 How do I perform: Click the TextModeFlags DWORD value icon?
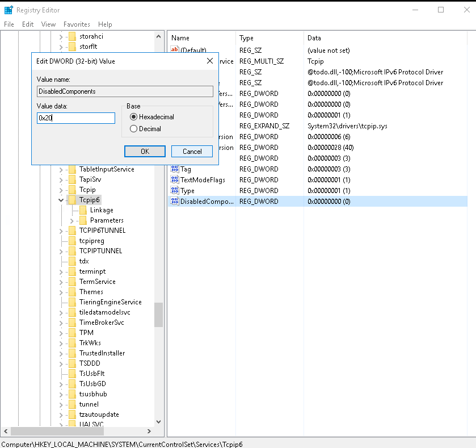175,180
